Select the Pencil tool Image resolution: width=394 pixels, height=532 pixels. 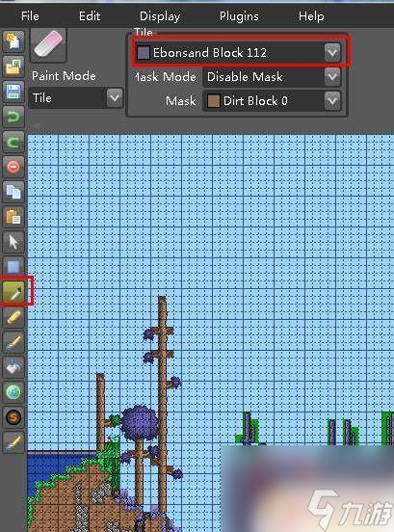13,317
